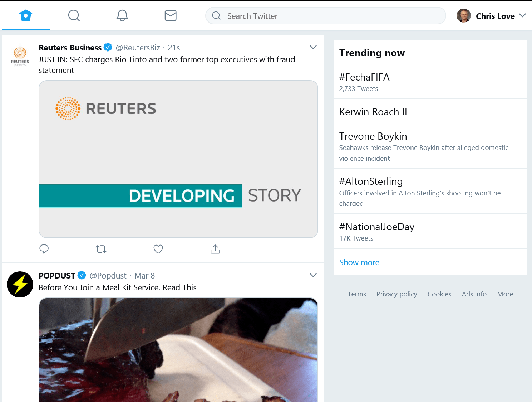This screenshot has width=532, height=402.
Task: Open the Notifications bell
Action: point(122,15)
